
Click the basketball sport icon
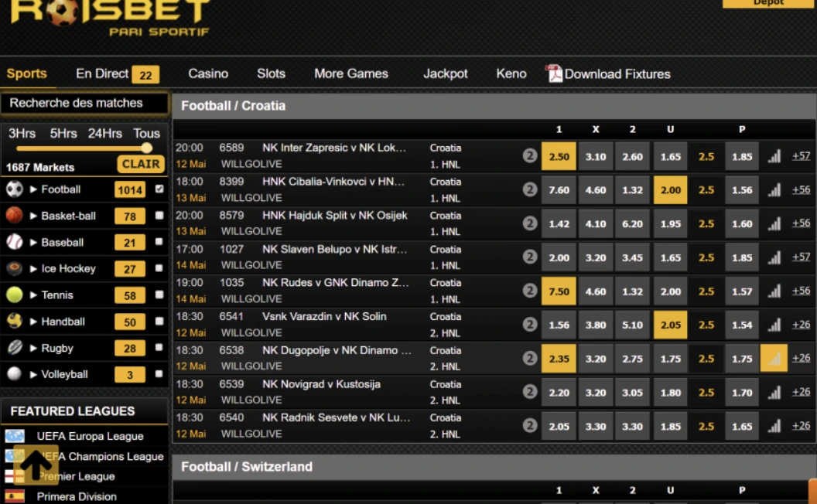pyautogui.click(x=14, y=216)
